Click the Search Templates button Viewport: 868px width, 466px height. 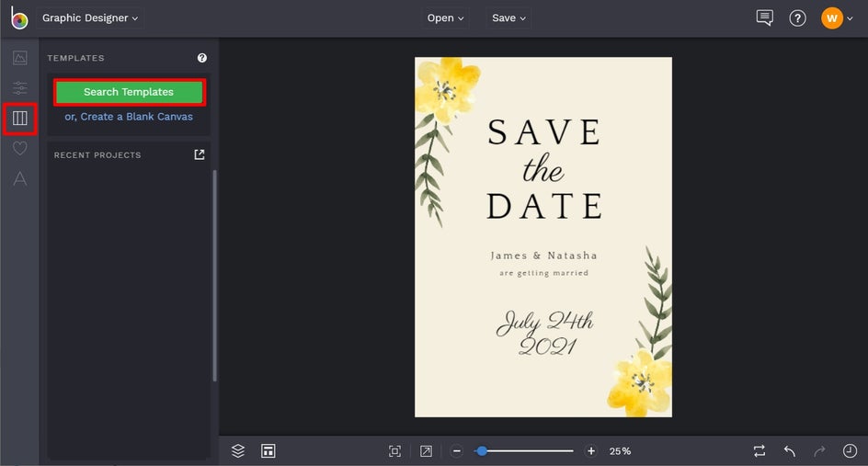[x=129, y=92]
